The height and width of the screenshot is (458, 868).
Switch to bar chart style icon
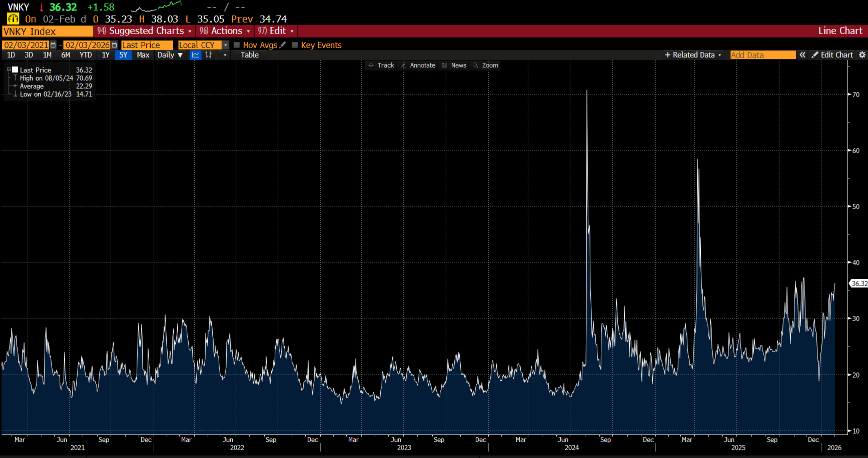(x=209, y=55)
